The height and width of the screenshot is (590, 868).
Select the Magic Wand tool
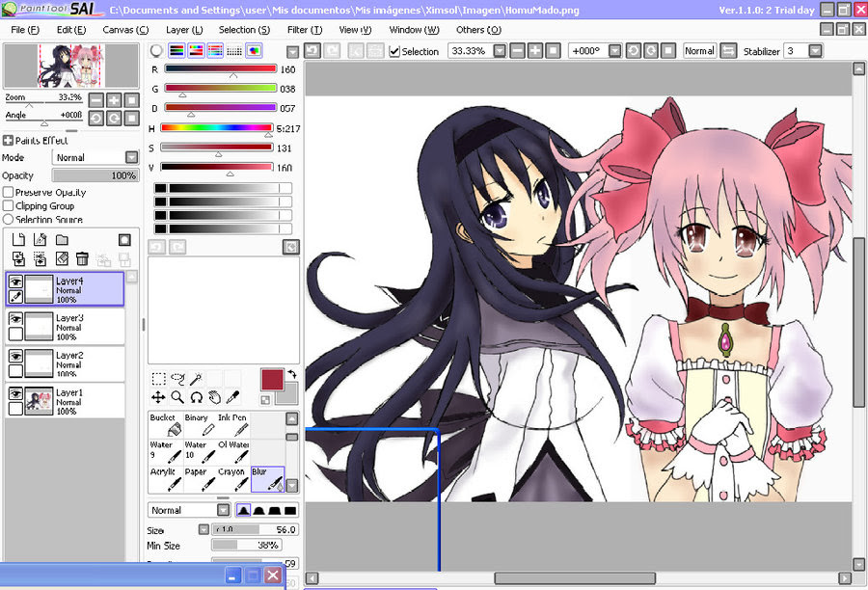(196, 379)
